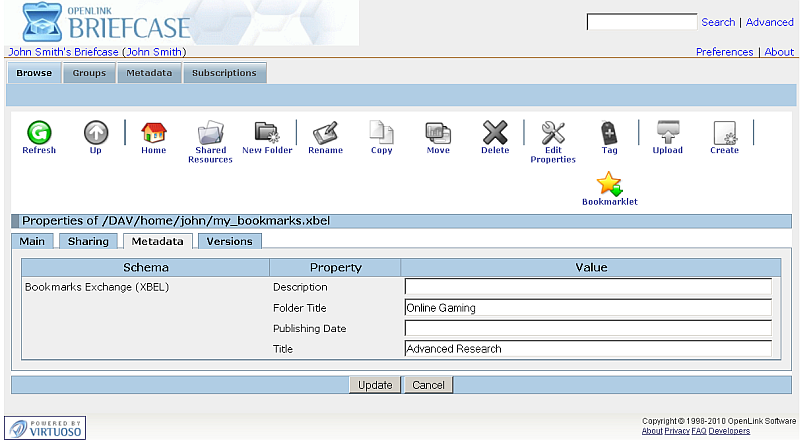
Task: Switch to the Sharing tab
Action: pyautogui.click(x=88, y=241)
